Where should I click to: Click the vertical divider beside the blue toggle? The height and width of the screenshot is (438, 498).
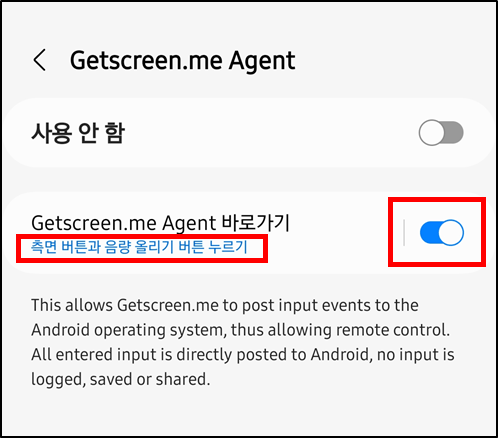(404, 232)
